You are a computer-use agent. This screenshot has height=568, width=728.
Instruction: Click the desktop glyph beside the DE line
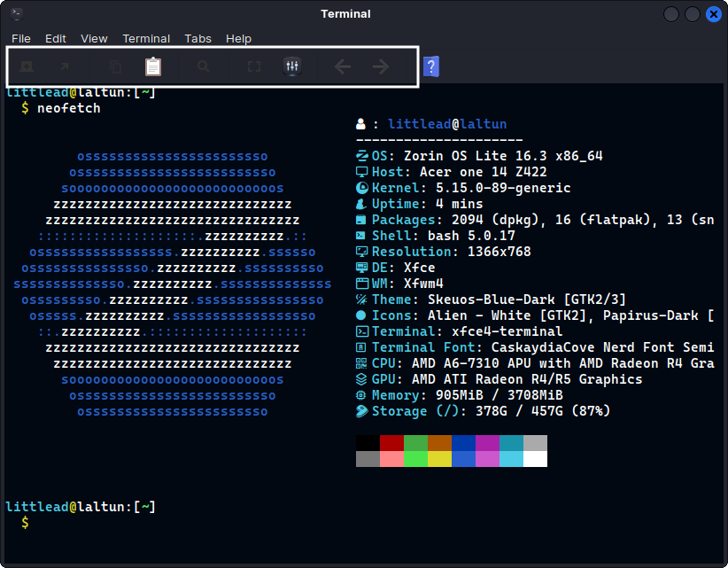point(361,268)
